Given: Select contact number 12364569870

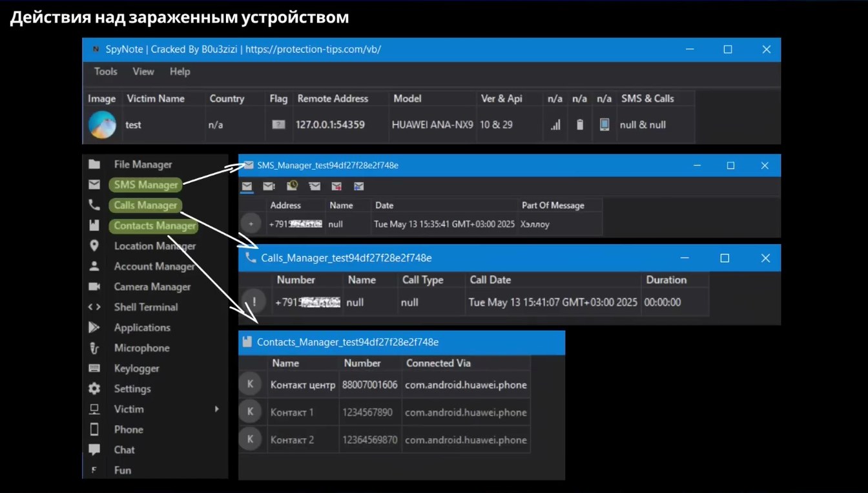Looking at the screenshot, I should pyautogui.click(x=370, y=440).
